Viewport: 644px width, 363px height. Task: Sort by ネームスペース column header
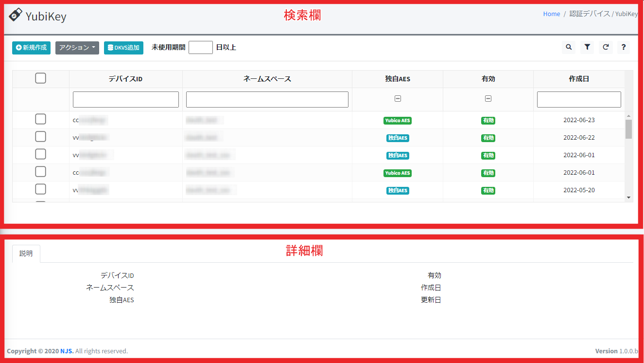(267, 79)
